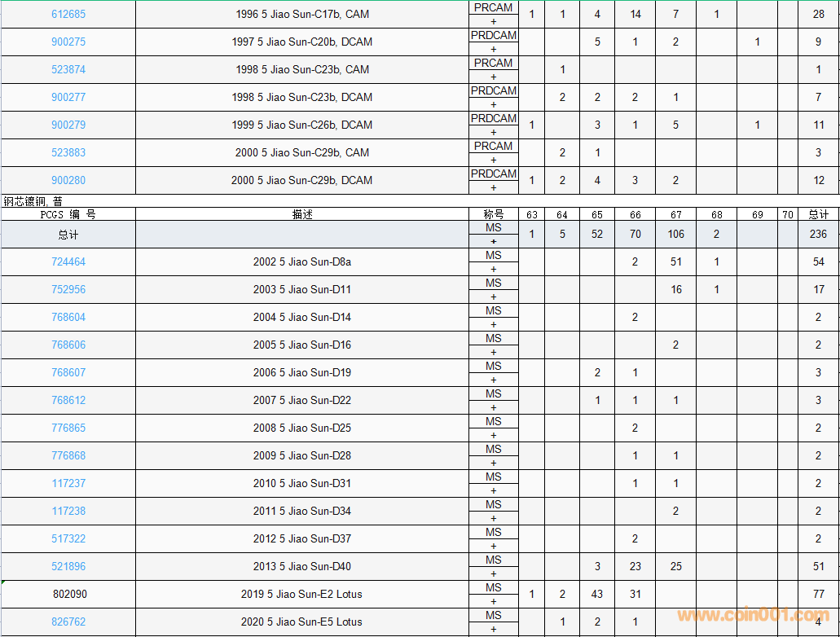
Task: Open the 752956 coin link
Action: pos(68,289)
